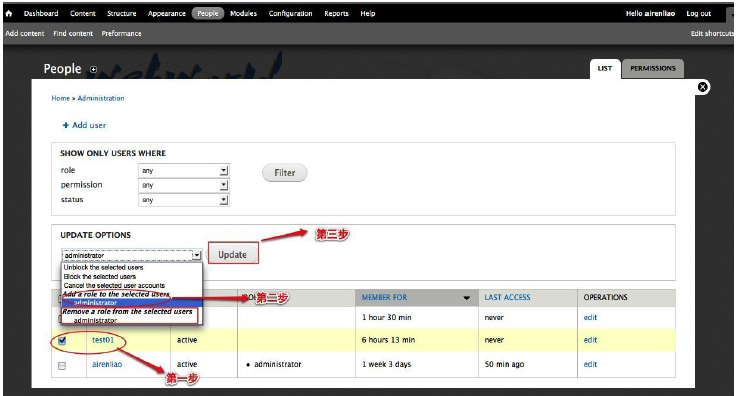Choose Cancel the selected user accounts
The height and width of the screenshot is (396, 738).
(x=114, y=285)
